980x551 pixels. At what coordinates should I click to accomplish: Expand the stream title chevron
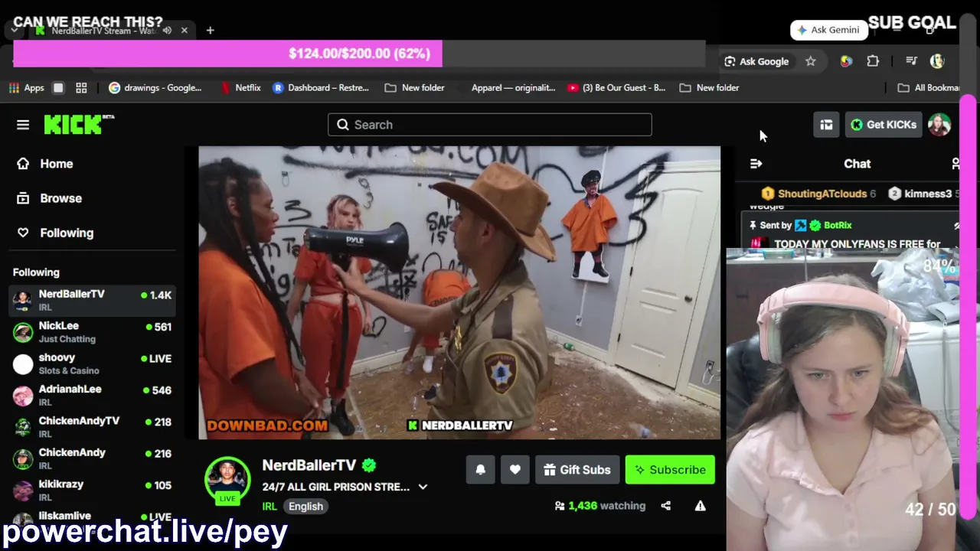tap(423, 487)
